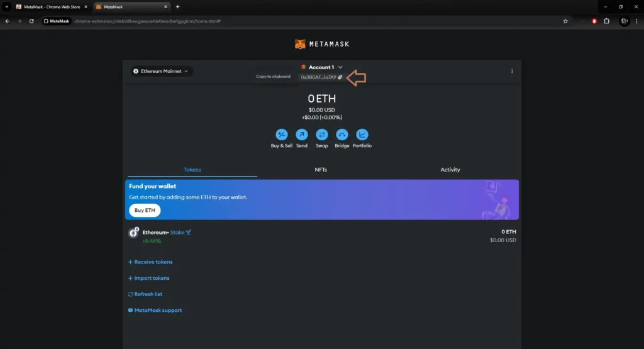Image resolution: width=644 pixels, height=349 pixels.
Task: Switch to the Activity tab
Action: point(450,170)
